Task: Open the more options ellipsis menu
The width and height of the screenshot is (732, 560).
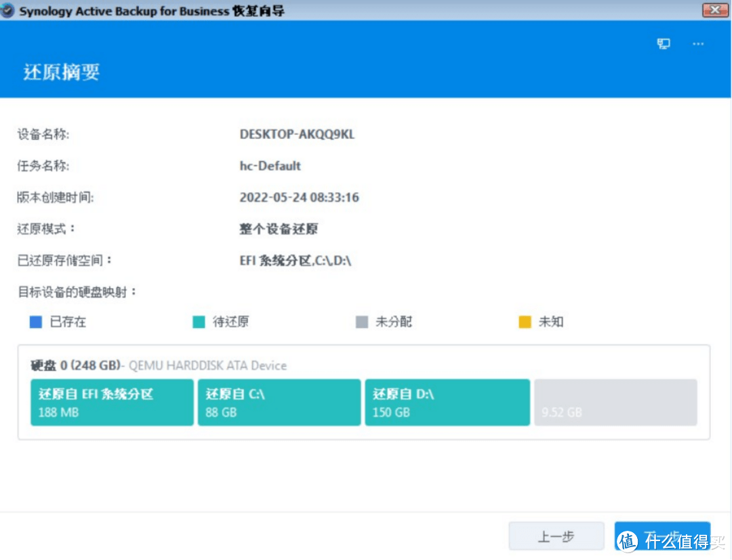Action: (x=698, y=43)
